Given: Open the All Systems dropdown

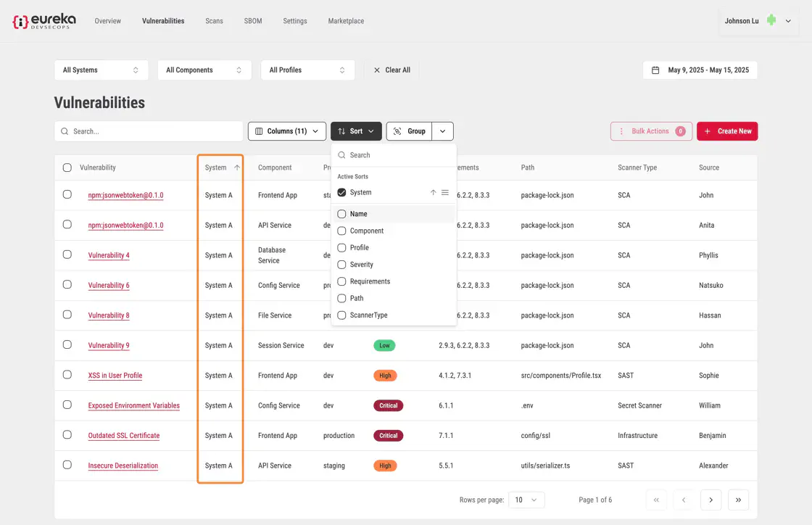Looking at the screenshot, I should pyautogui.click(x=101, y=70).
